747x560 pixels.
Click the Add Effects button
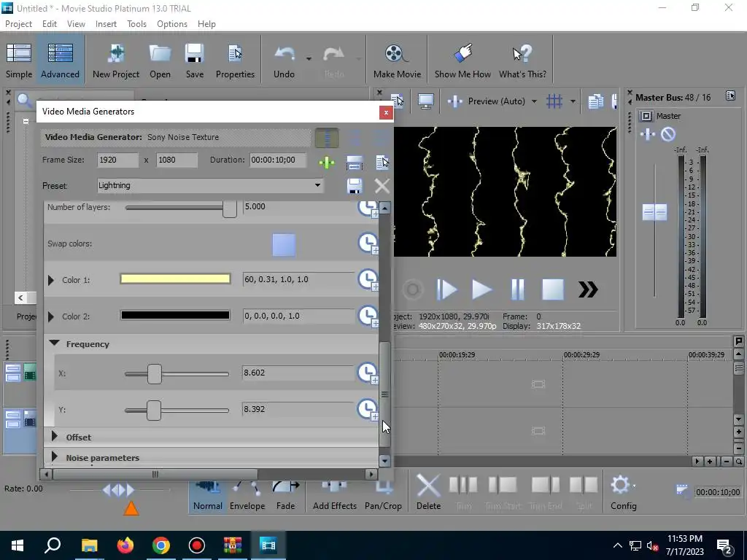pos(334,495)
